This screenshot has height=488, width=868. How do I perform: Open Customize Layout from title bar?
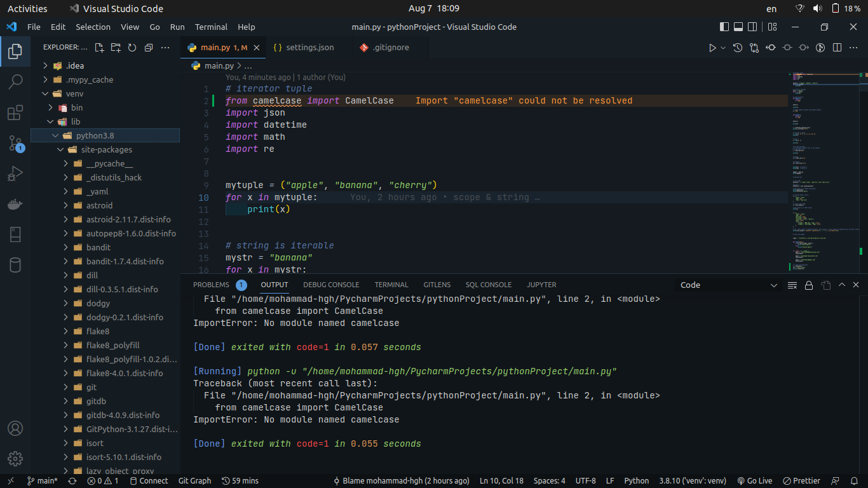772,27
